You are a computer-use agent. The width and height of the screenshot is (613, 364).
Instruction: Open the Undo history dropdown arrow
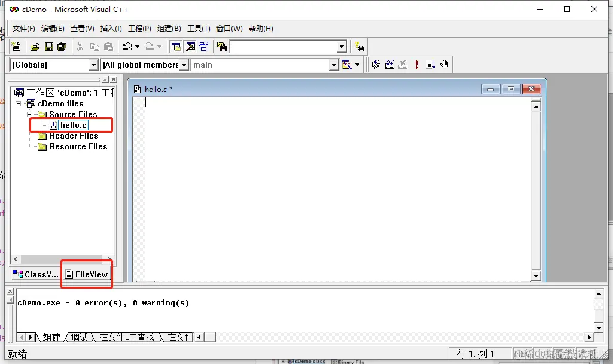[137, 47]
